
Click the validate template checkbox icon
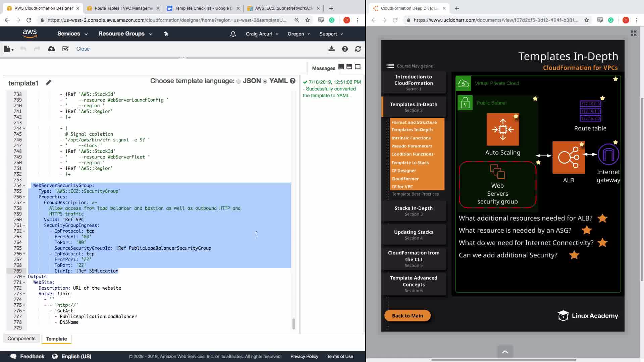coord(65,49)
